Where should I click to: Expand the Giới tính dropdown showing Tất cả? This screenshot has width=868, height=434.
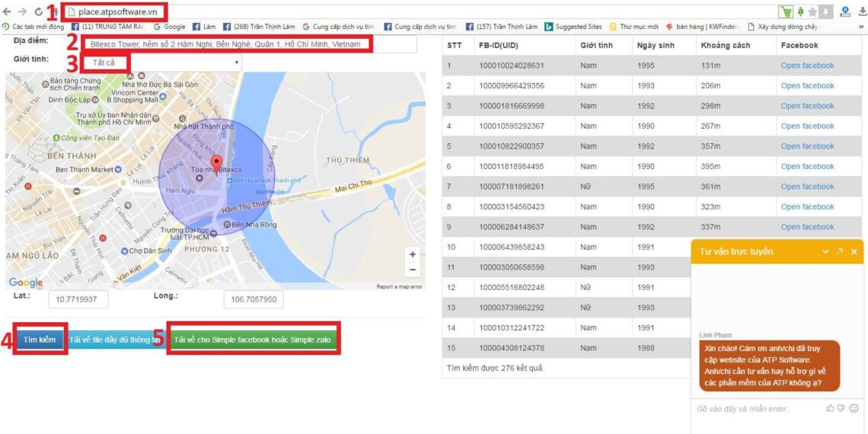coord(161,62)
